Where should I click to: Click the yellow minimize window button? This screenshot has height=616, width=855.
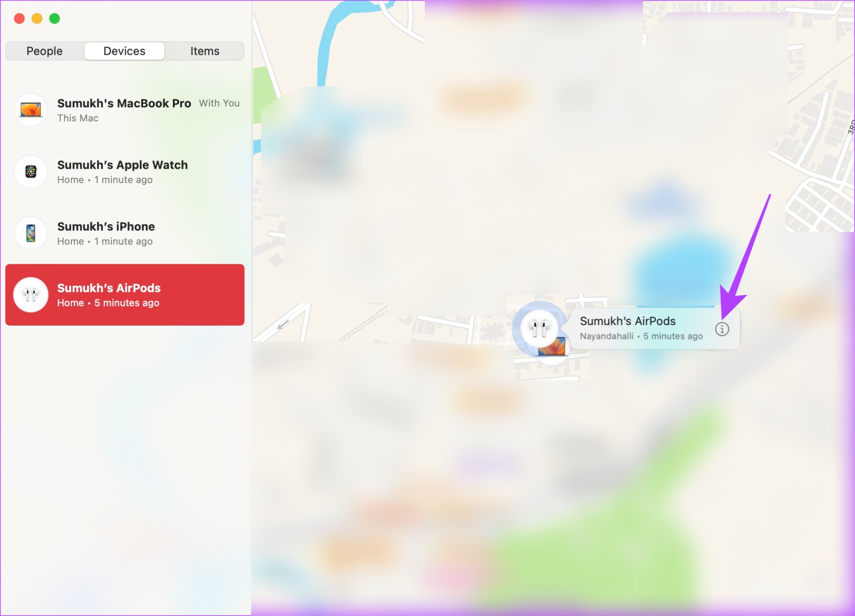(x=37, y=18)
